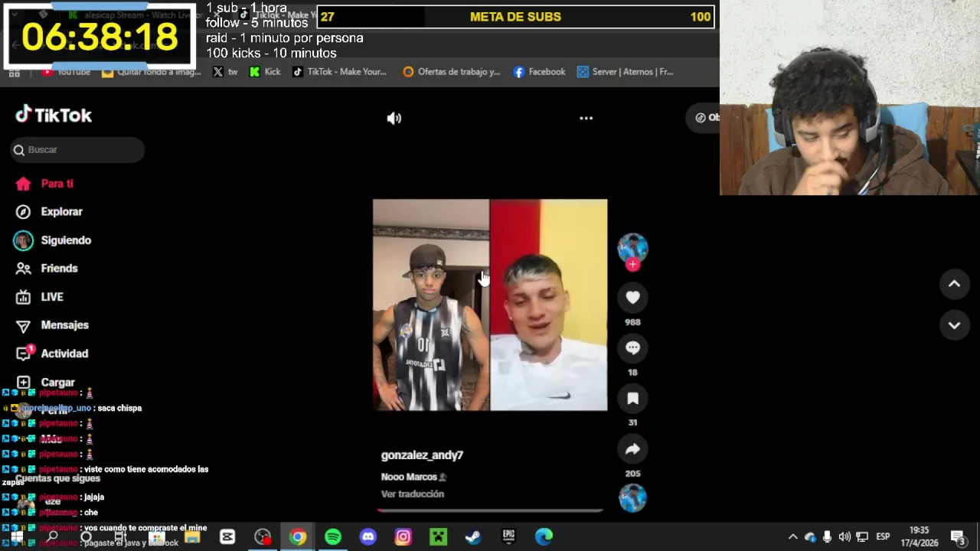Like the video with heart icon
The image size is (980, 551).
[632, 298]
